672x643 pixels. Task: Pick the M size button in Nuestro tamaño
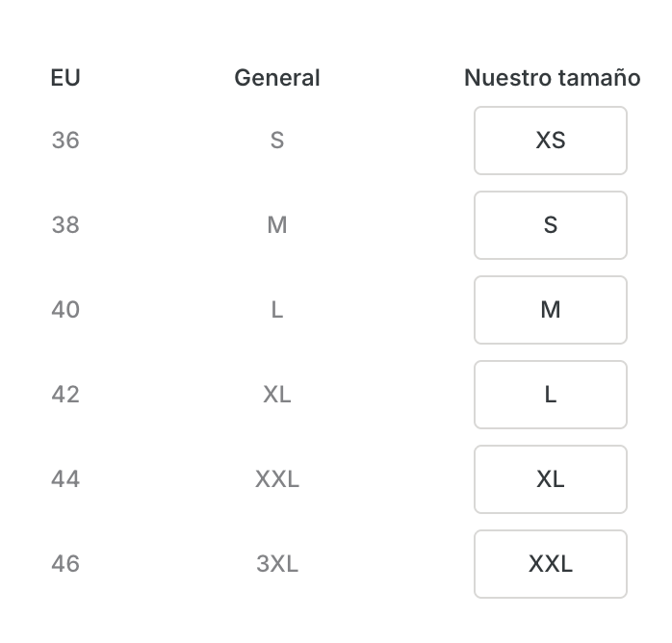click(x=550, y=310)
